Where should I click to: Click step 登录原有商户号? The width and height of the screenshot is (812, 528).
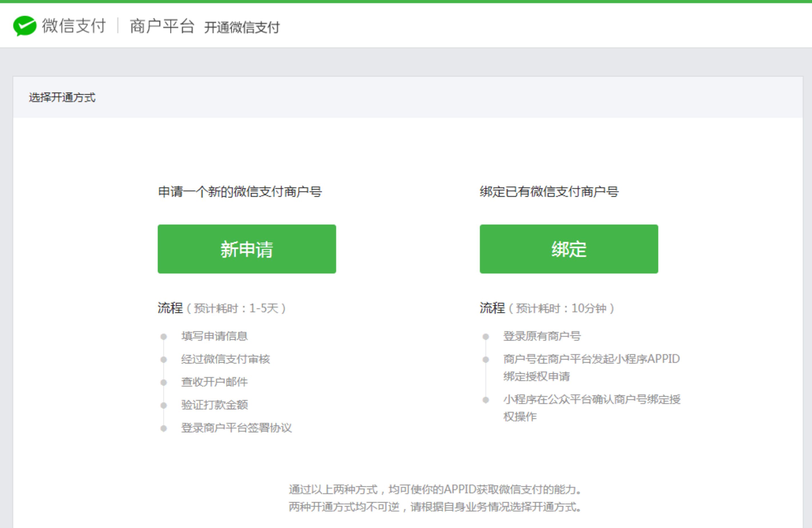pos(542,336)
